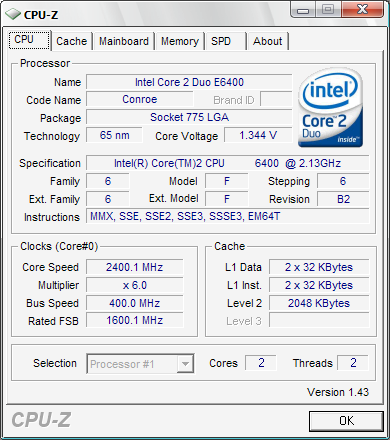Switch to the Cache tab
The height and width of the screenshot is (440, 390).
[x=72, y=41]
